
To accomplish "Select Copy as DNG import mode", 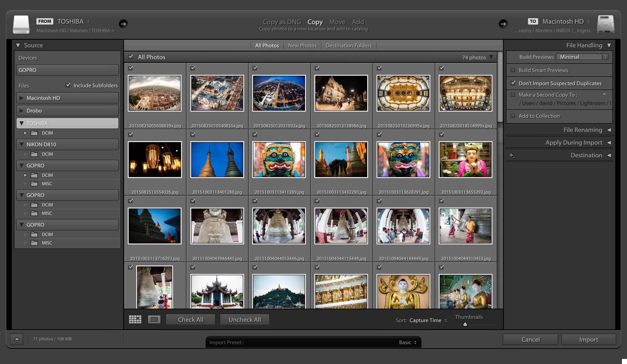I will click(x=282, y=22).
